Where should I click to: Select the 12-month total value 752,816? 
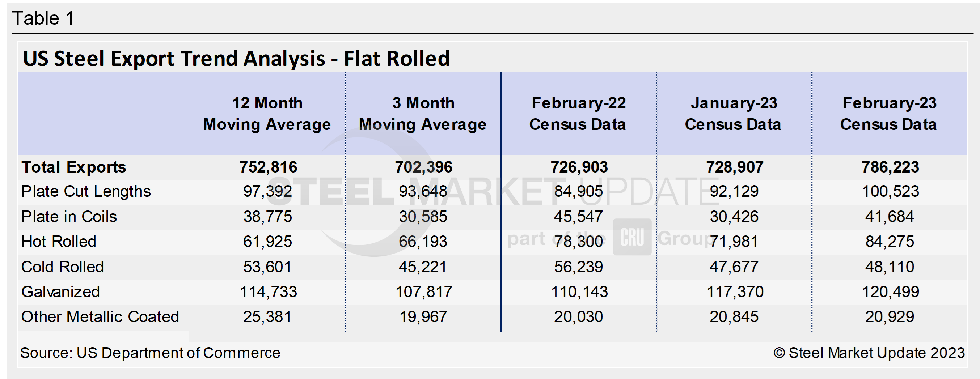268,167
